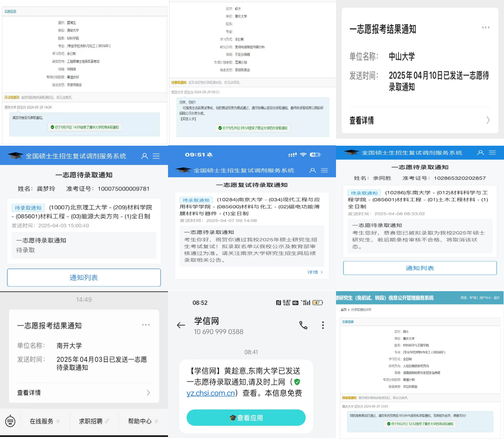
Task: Open three-dot menu on 南开大学 notification card
Action: click(146, 325)
